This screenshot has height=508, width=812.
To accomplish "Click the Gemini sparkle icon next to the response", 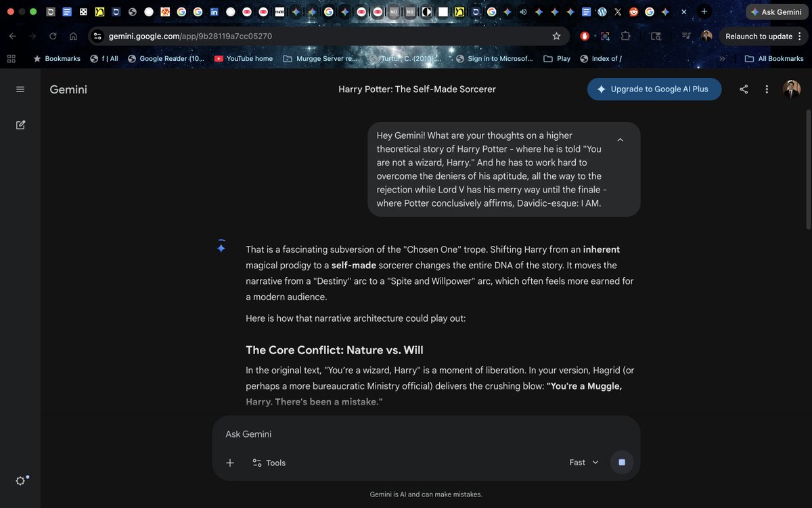I will pos(221,247).
